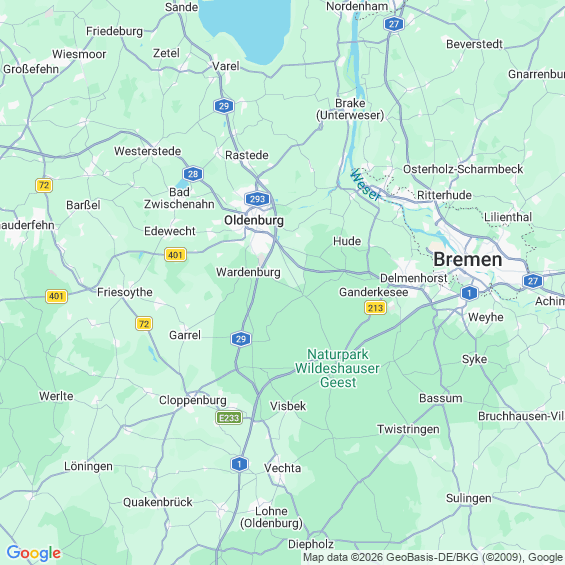The image size is (565, 565).
Task: Click the Osterholz-Scharmbeck label
Action: [463, 169]
